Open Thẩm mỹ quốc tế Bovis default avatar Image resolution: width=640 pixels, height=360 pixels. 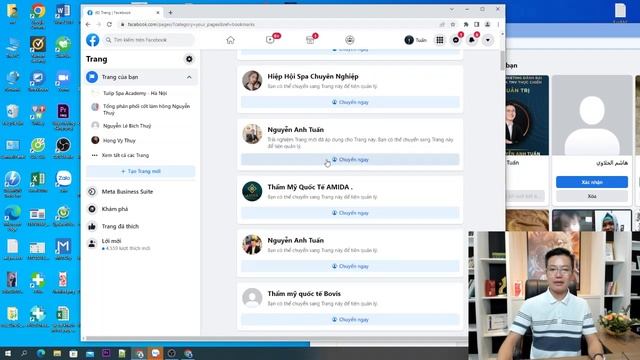pos(252,298)
